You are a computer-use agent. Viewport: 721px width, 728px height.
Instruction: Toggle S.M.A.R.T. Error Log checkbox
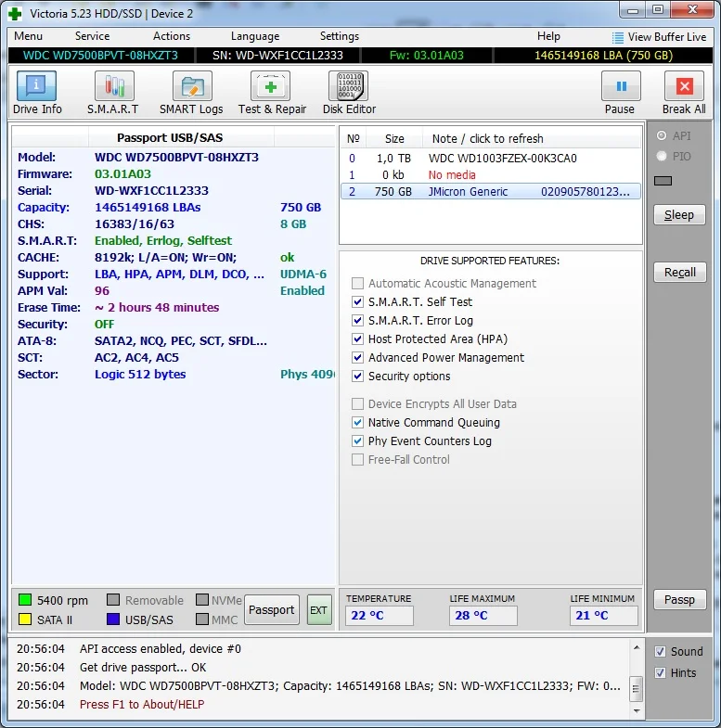pos(357,320)
